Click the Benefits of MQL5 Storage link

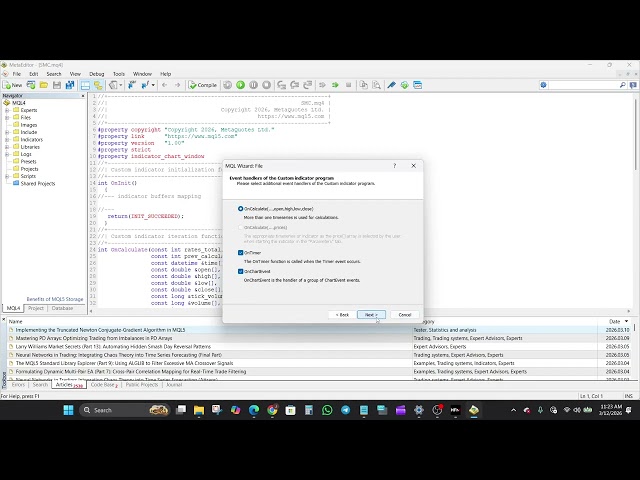tap(55, 299)
